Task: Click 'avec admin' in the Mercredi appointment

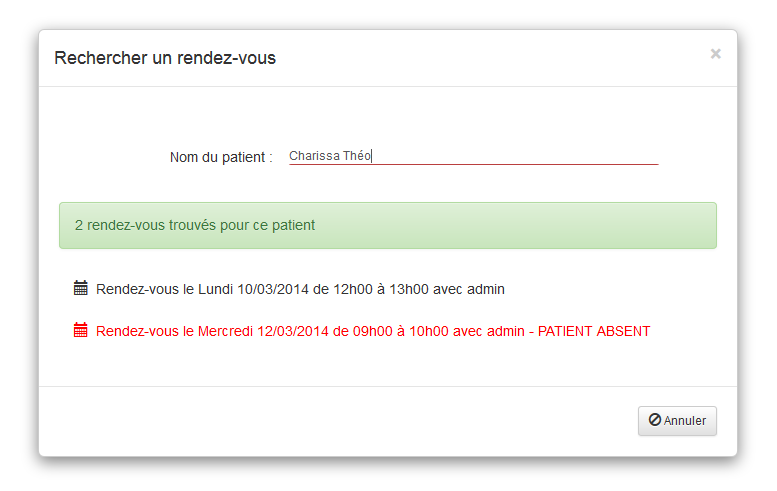Action: pyautogui.click(x=489, y=331)
